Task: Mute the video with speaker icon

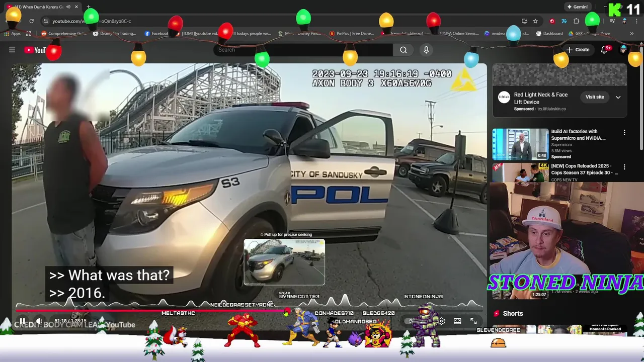Action: [x=39, y=321]
